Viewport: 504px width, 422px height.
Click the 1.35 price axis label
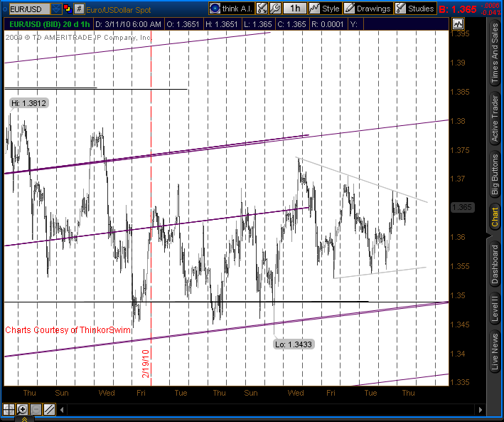point(458,295)
